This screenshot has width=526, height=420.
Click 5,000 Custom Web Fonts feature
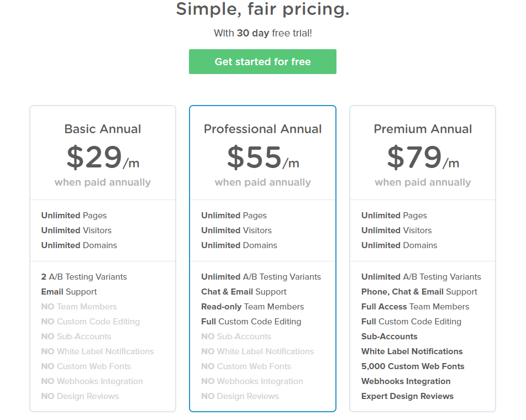(413, 366)
